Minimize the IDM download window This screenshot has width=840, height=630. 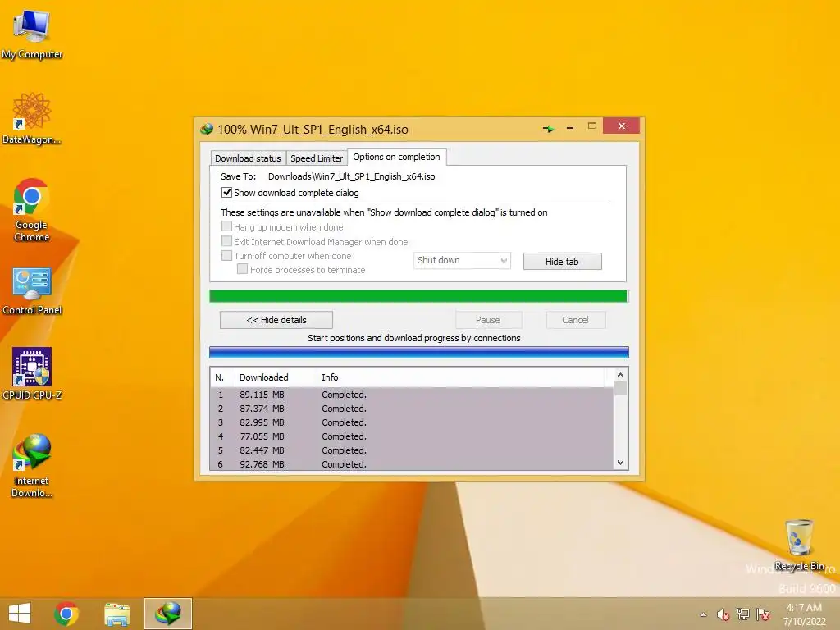(x=570, y=127)
